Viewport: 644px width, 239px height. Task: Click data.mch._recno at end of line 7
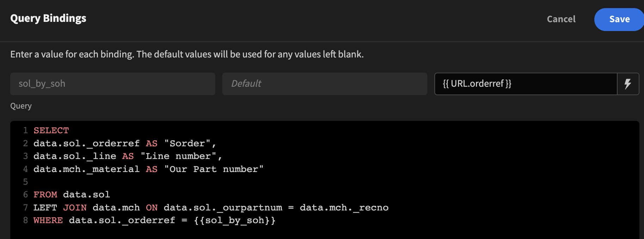click(343, 207)
